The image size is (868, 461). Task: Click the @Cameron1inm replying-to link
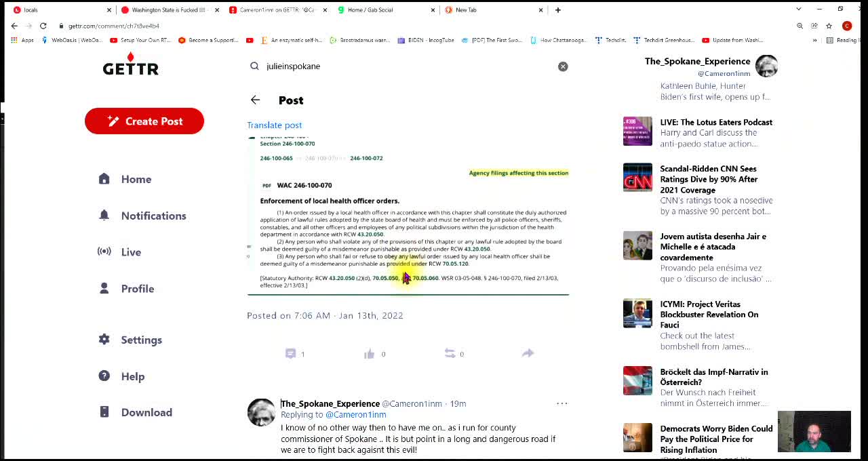coord(355,414)
